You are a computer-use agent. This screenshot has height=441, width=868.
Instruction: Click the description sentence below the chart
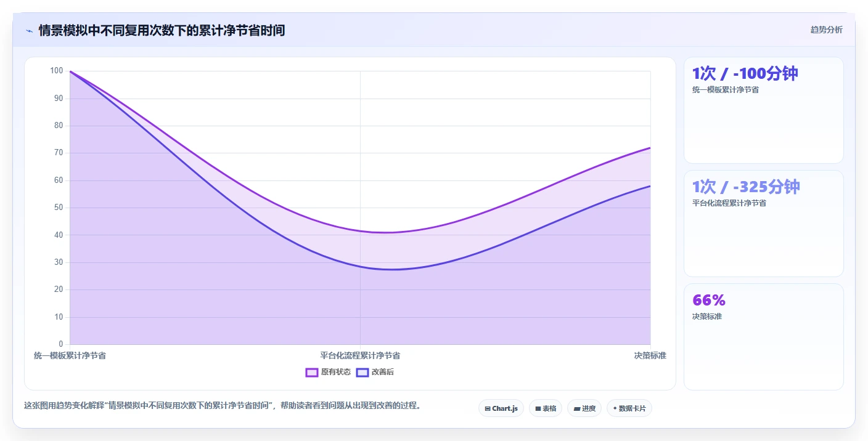pyautogui.click(x=223, y=406)
